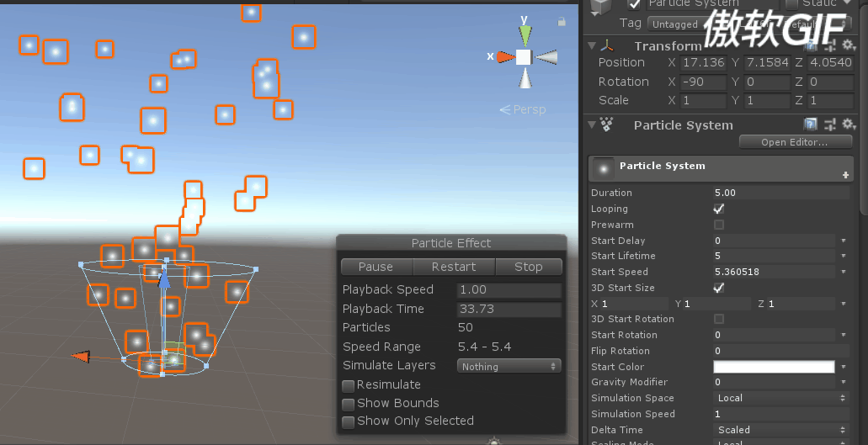This screenshot has width=868, height=445.
Task: Open the Simulate Layers Nothing dropdown
Action: click(509, 366)
